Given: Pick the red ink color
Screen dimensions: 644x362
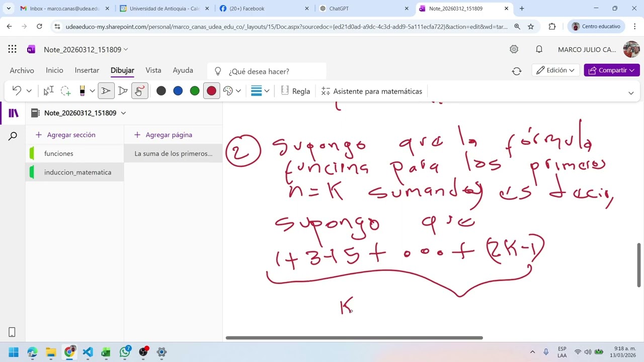Looking at the screenshot, I should 211,91.
